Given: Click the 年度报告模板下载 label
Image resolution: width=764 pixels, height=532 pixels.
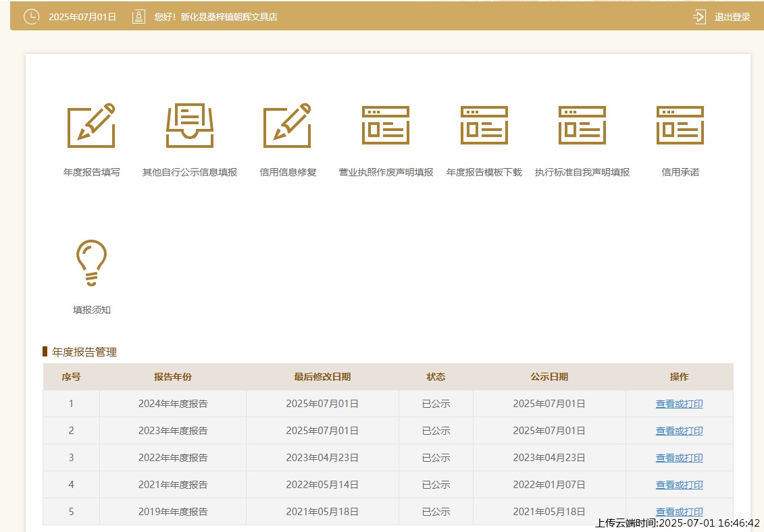Looking at the screenshot, I should click(484, 172).
